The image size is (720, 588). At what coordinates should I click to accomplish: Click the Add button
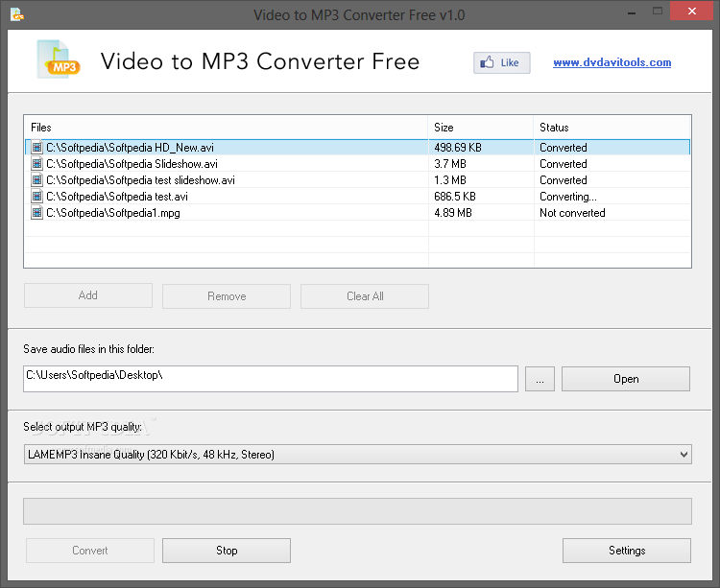tap(88, 295)
